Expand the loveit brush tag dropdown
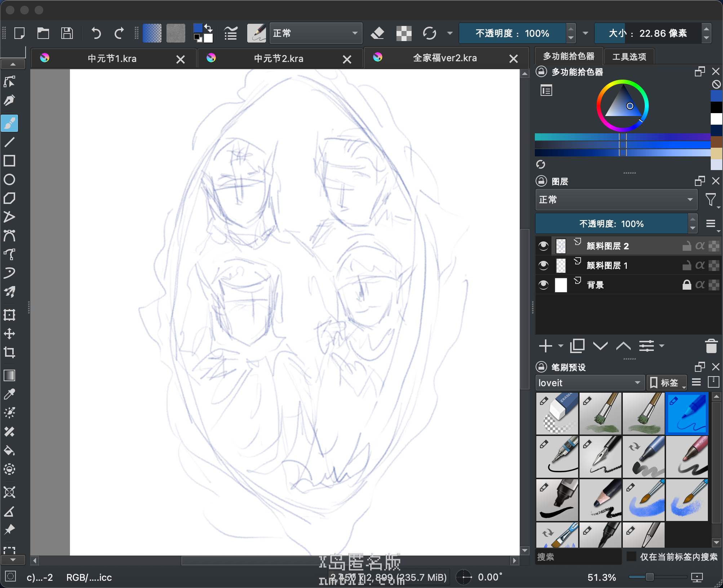 tap(590, 383)
